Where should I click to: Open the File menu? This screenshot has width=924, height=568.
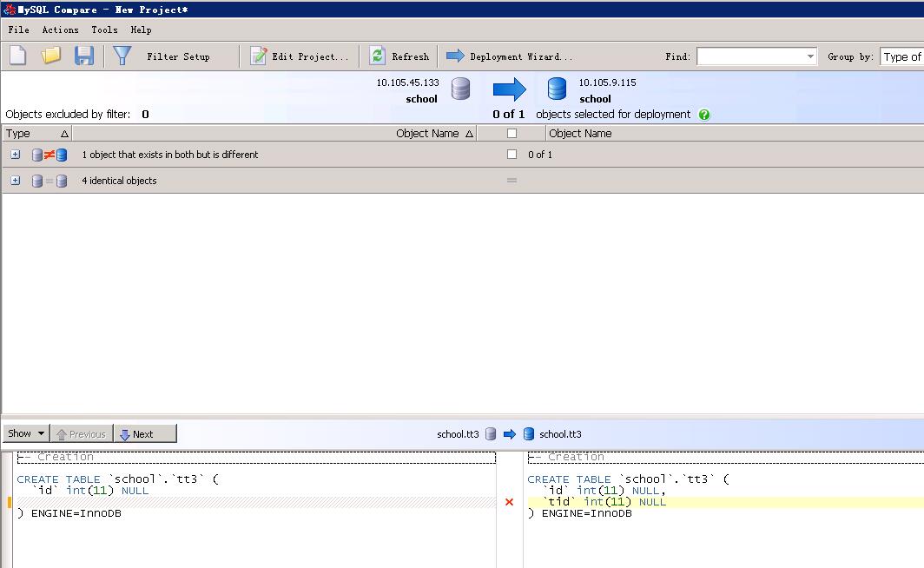[x=18, y=30]
